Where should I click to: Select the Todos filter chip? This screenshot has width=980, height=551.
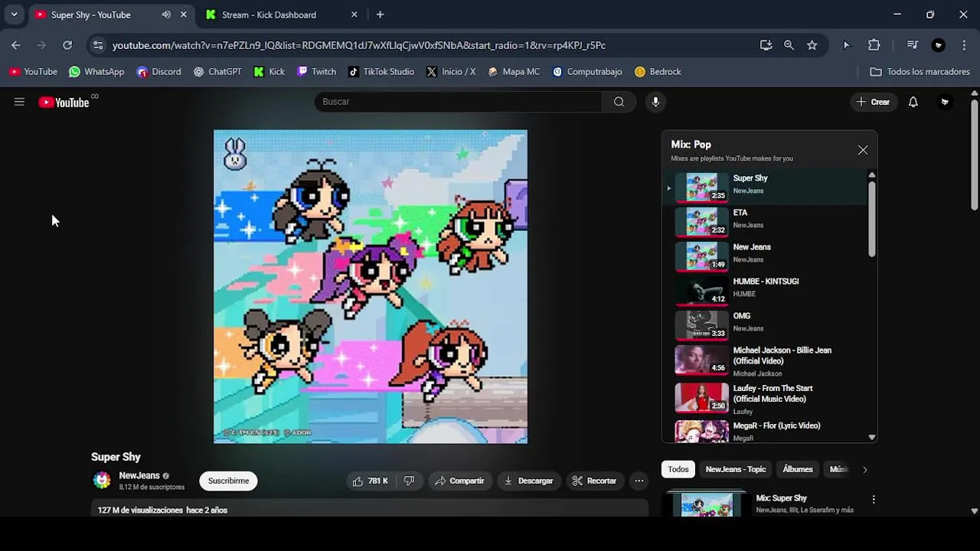pos(678,469)
